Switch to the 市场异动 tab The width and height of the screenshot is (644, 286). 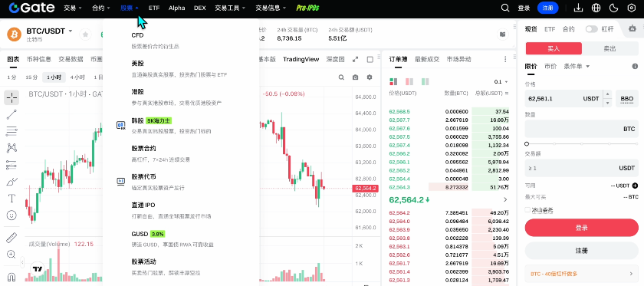point(458,59)
